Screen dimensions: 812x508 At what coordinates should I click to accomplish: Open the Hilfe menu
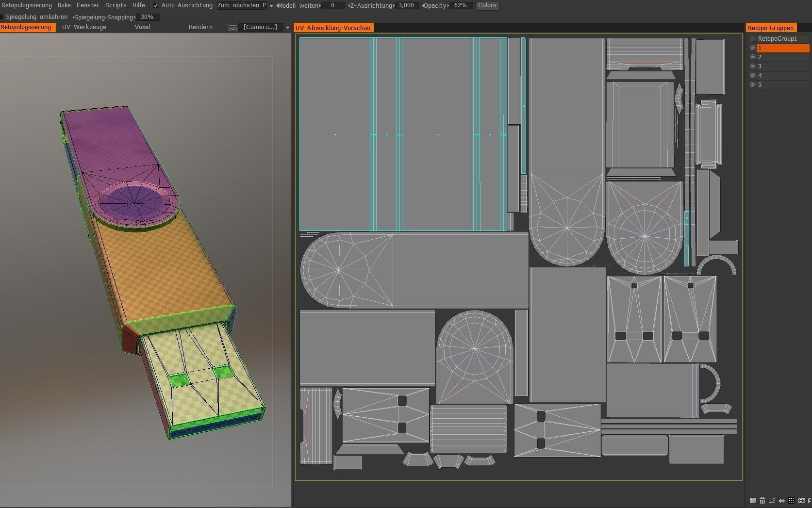[x=139, y=5]
